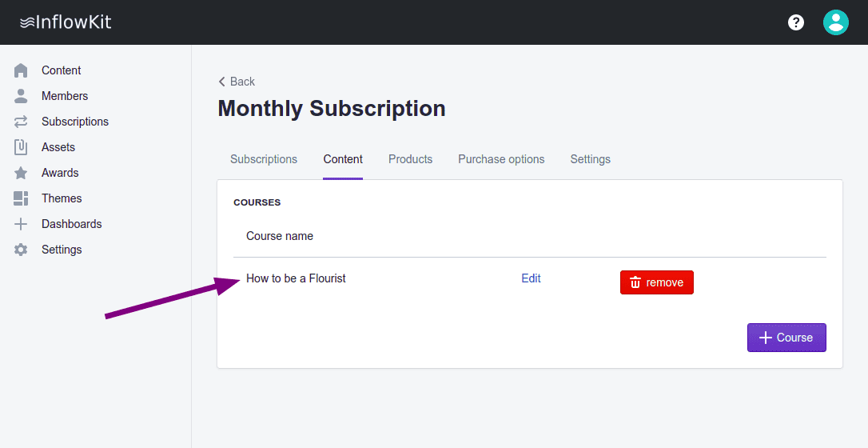
Task: Switch to the Products tab
Action: pyautogui.click(x=410, y=159)
